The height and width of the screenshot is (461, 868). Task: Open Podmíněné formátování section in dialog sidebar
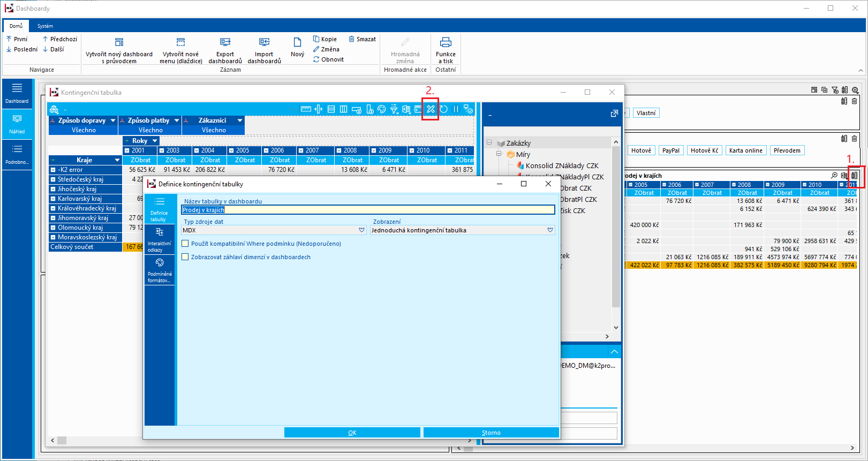pyautogui.click(x=159, y=270)
